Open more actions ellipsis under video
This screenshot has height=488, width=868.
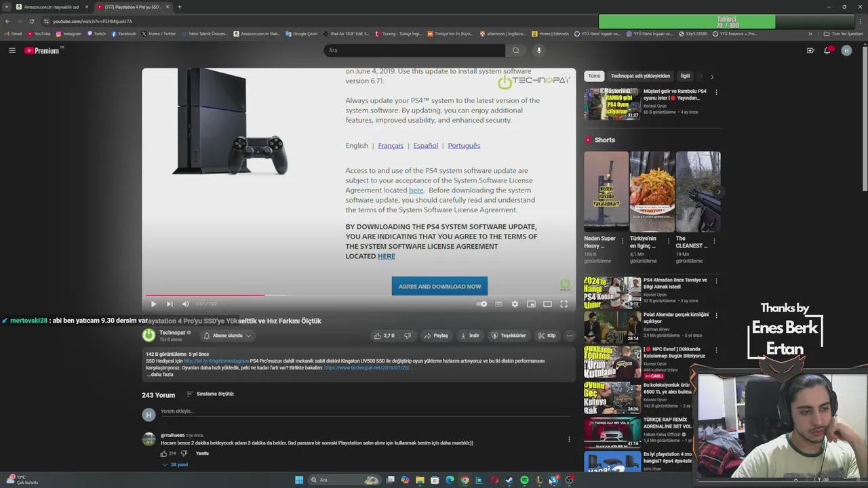(570, 335)
